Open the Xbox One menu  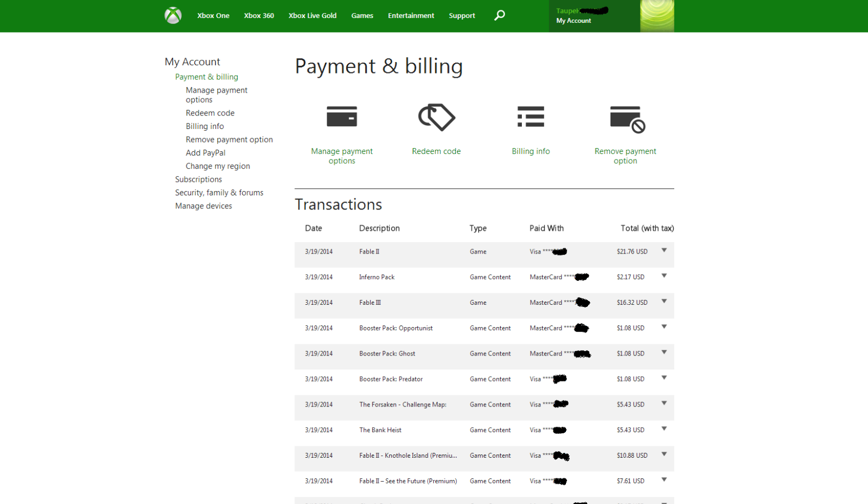213,16
